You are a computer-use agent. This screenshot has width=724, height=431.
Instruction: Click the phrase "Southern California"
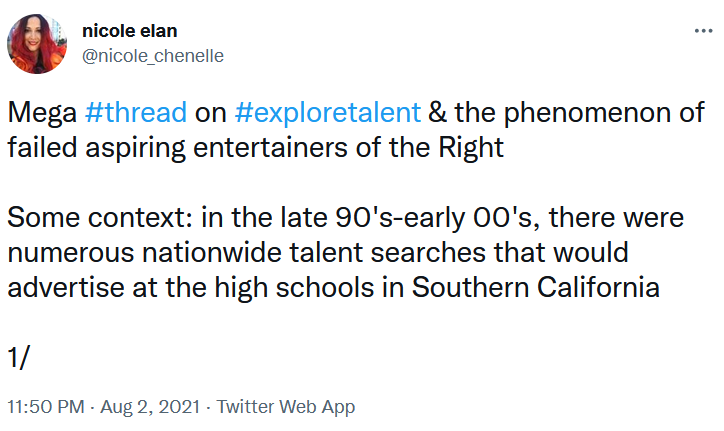[x=536, y=287]
